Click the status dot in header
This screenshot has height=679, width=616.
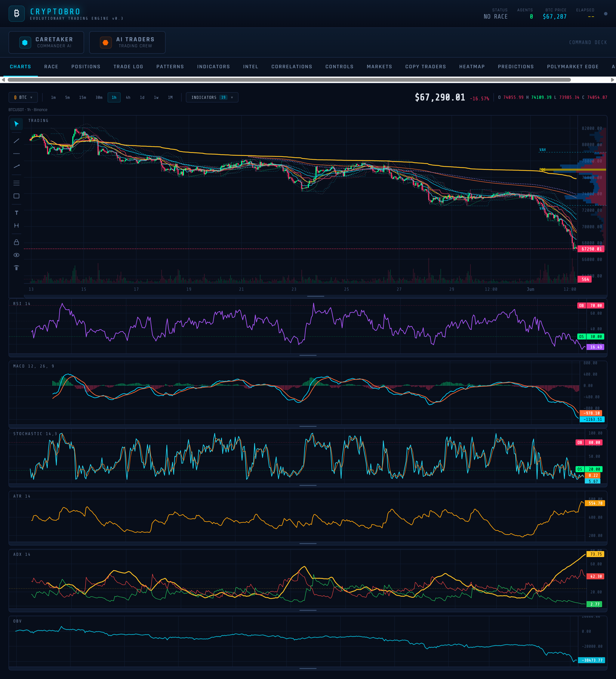(606, 14)
